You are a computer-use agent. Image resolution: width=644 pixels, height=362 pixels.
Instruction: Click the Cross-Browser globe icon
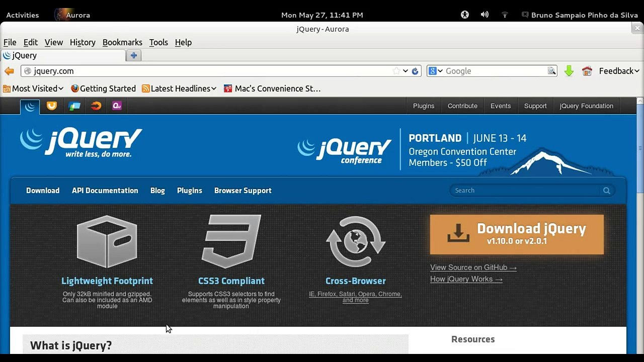tap(356, 242)
